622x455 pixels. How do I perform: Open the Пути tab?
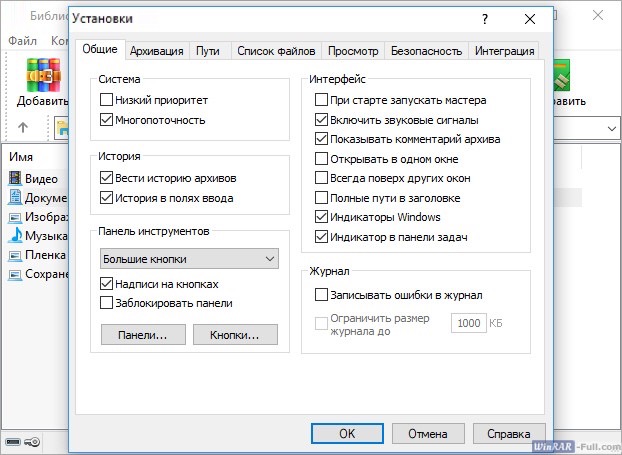pos(208,51)
